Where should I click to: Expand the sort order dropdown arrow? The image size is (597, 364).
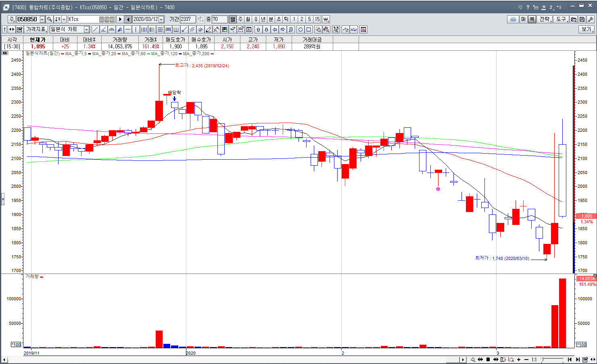(x=64, y=19)
